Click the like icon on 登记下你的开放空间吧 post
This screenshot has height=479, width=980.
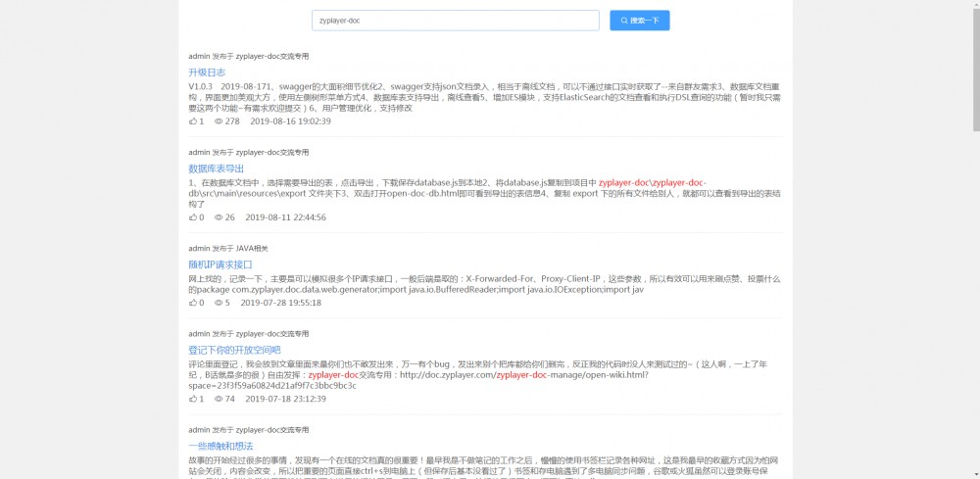coord(192,399)
